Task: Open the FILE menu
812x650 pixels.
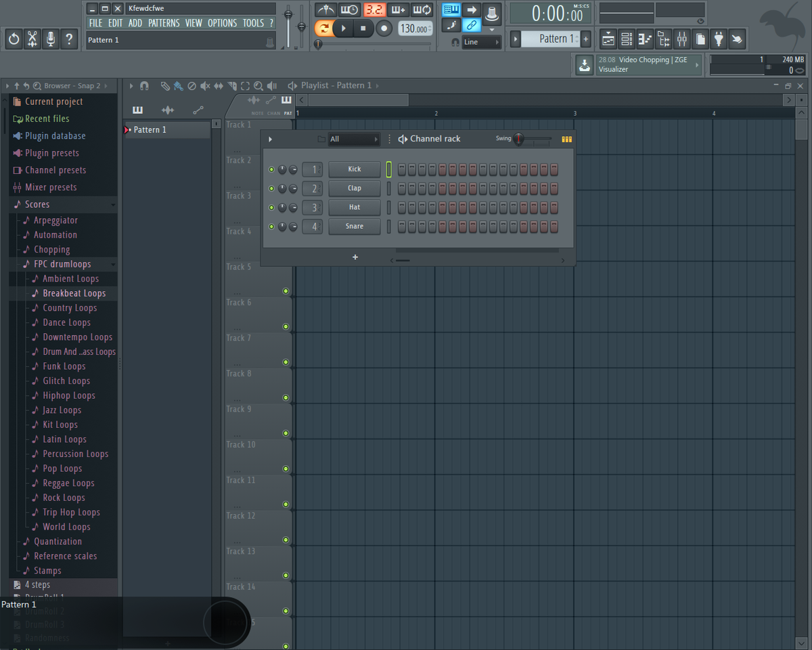Action: [x=96, y=23]
